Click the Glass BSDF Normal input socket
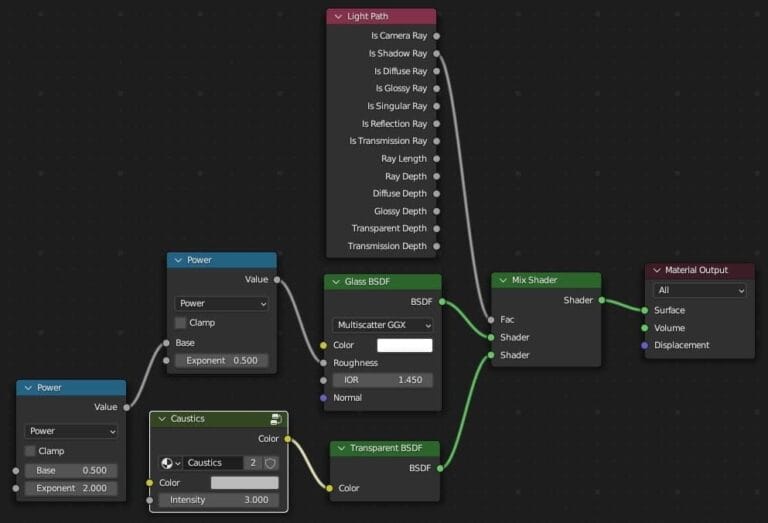Screen dimensions: 768x523 coord(323,398)
